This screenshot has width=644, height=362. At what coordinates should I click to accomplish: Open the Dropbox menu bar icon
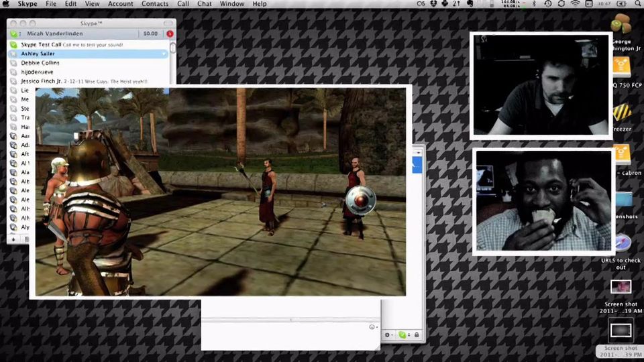(x=433, y=4)
